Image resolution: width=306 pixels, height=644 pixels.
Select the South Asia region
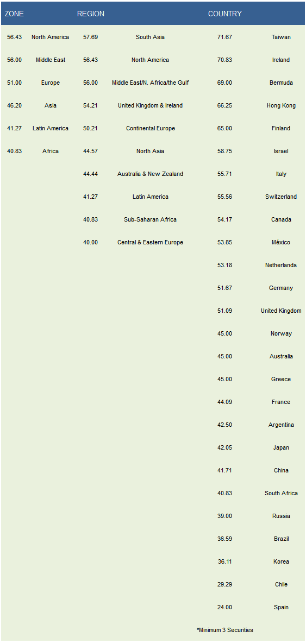(151, 37)
